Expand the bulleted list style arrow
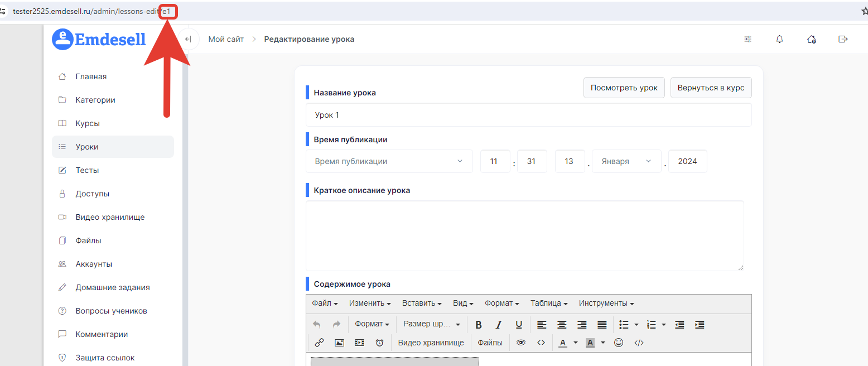868x366 pixels. pyautogui.click(x=636, y=324)
